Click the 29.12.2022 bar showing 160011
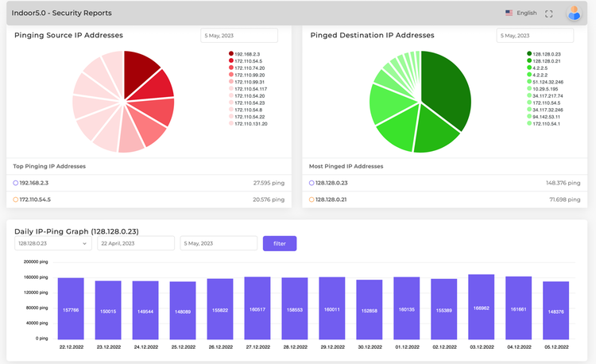Screen dimensions: 596x364 pos(332,308)
